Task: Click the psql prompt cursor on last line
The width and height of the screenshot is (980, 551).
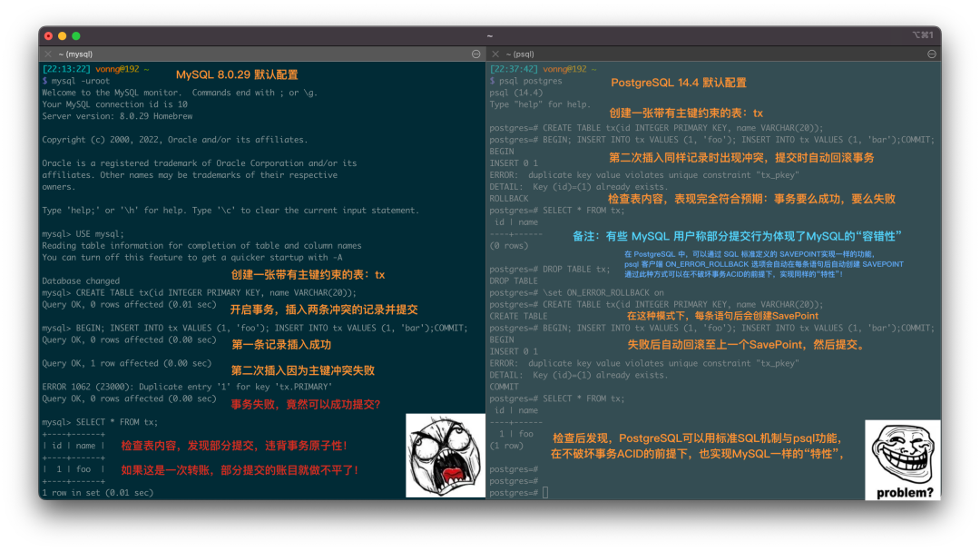Action: [x=545, y=493]
